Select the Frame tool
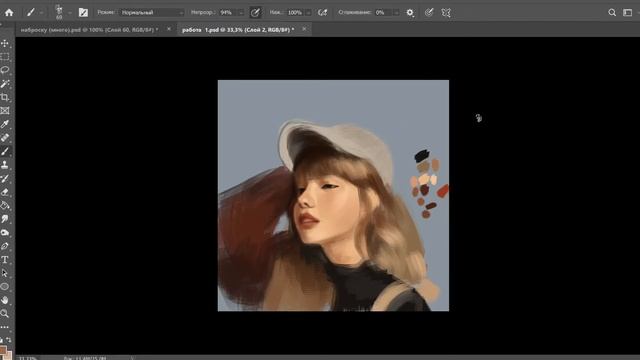 (x=5, y=111)
